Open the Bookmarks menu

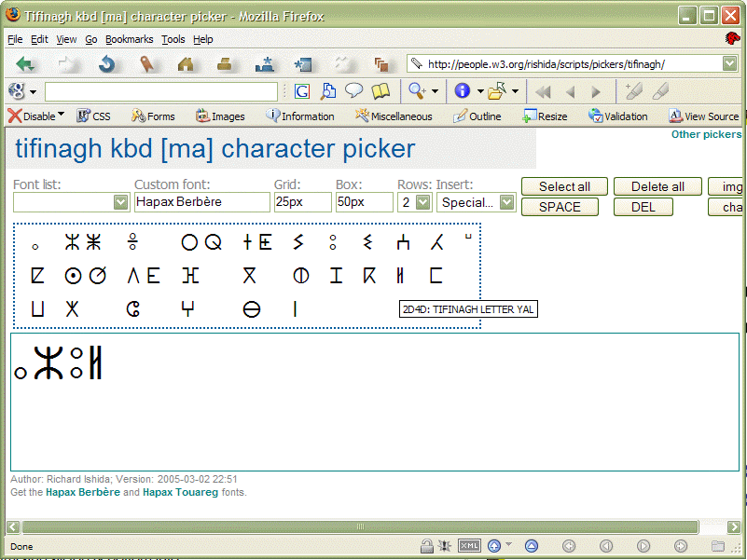tap(129, 39)
